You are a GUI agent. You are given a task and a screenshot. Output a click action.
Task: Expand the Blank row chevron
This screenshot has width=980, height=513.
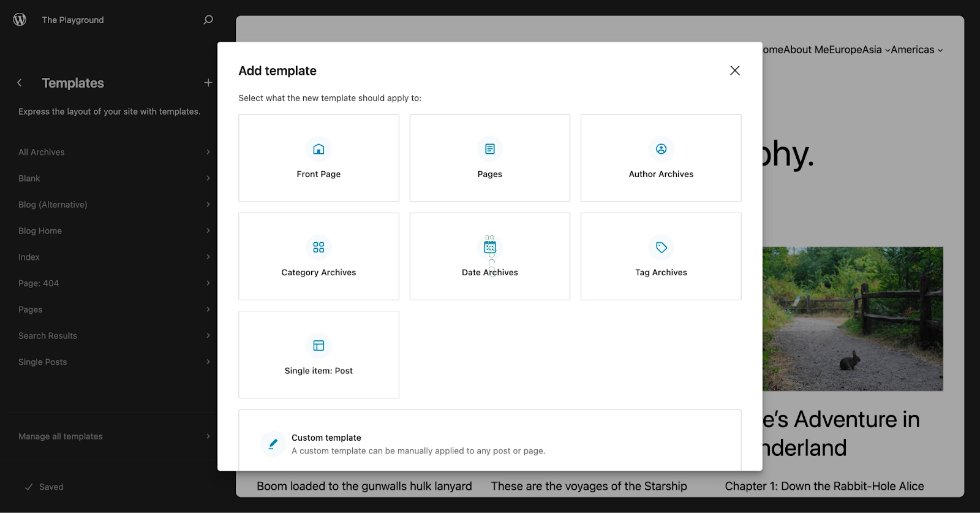click(208, 178)
